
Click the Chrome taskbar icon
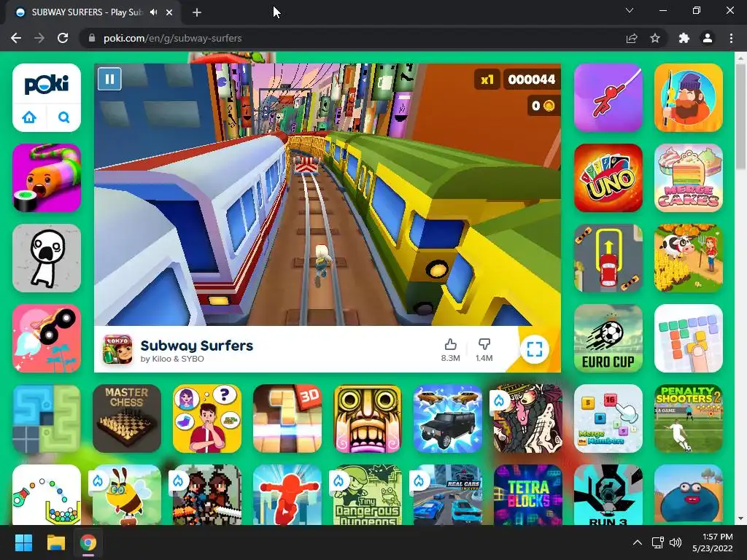coord(88,542)
